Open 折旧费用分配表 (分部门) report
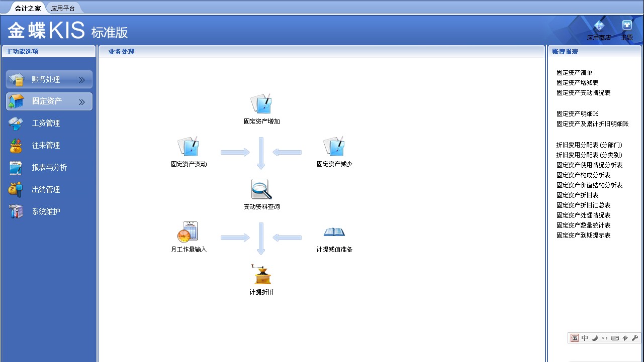Image resolution: width=644 pixels, height=362 pixels. (589, 145)
